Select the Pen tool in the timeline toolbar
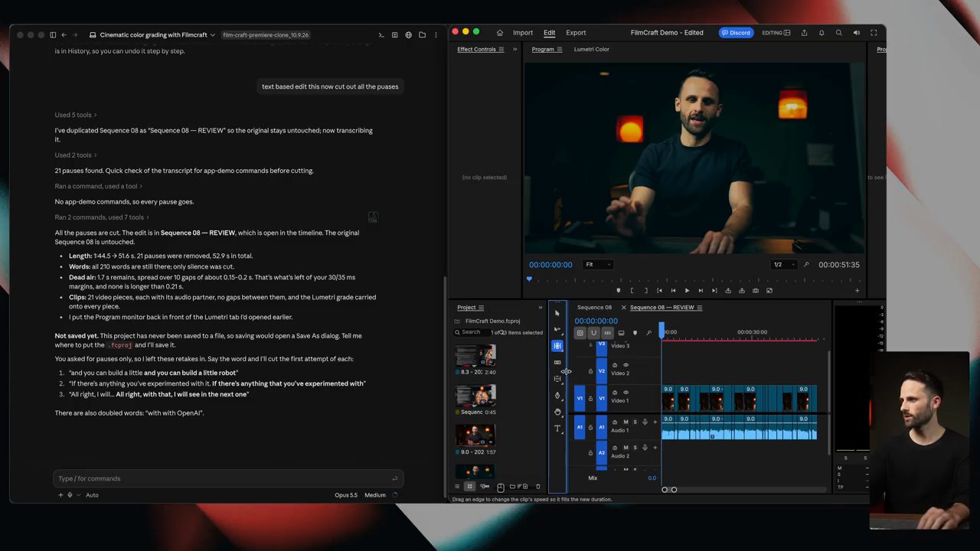 557,396
